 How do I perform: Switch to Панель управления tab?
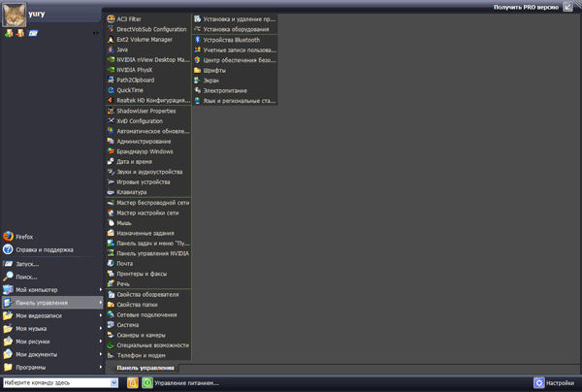[145, 368]
